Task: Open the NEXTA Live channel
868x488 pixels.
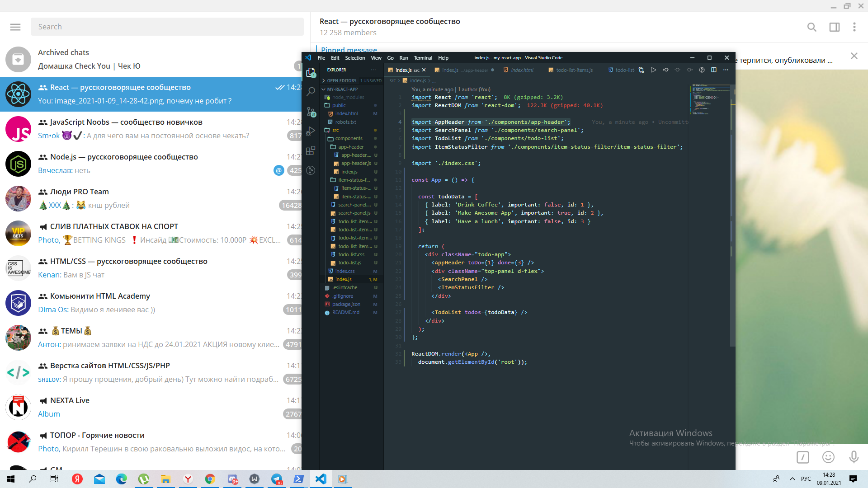Action: point(151,407)
